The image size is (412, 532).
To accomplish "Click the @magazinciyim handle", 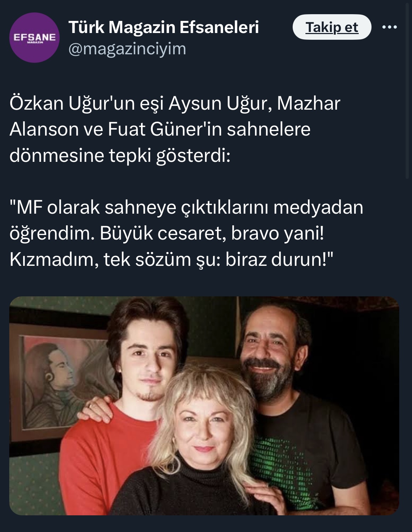I will tap(127, 49).
